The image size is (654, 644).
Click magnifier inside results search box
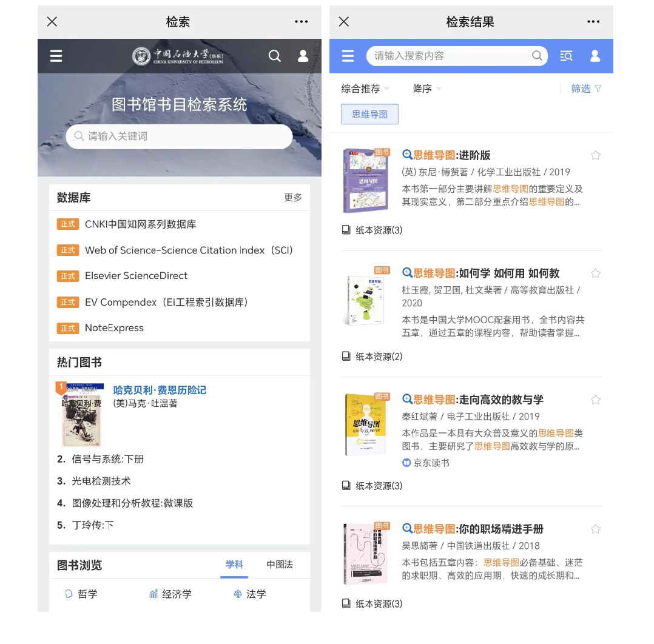pos(538,55)
